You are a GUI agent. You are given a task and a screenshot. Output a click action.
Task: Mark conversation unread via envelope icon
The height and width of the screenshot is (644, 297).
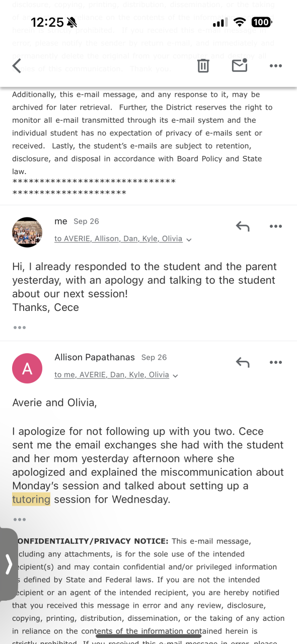pyautogui.click(x=240, y=65)
